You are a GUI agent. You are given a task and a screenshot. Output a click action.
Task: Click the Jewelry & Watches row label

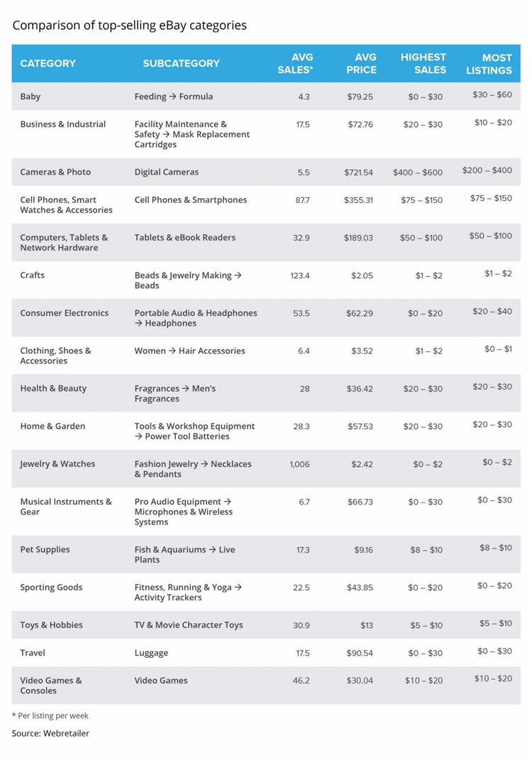pyautogui.click(x=57, y=464)
